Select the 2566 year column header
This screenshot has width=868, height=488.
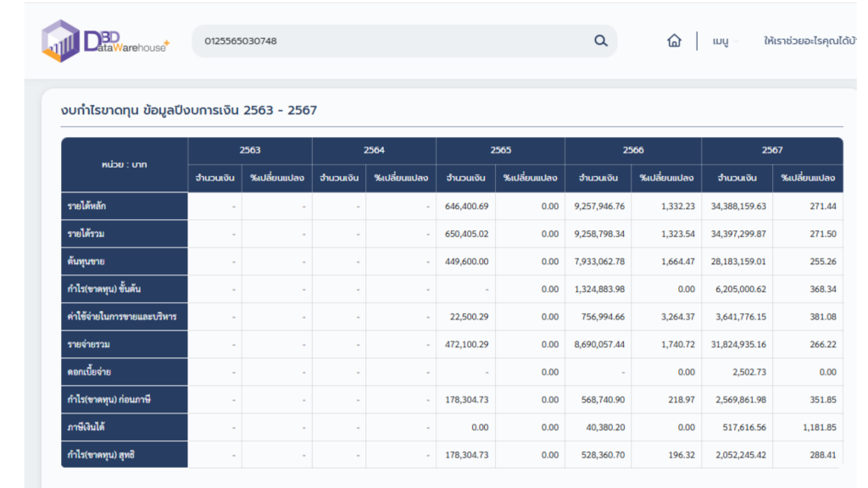pos(632,151)
